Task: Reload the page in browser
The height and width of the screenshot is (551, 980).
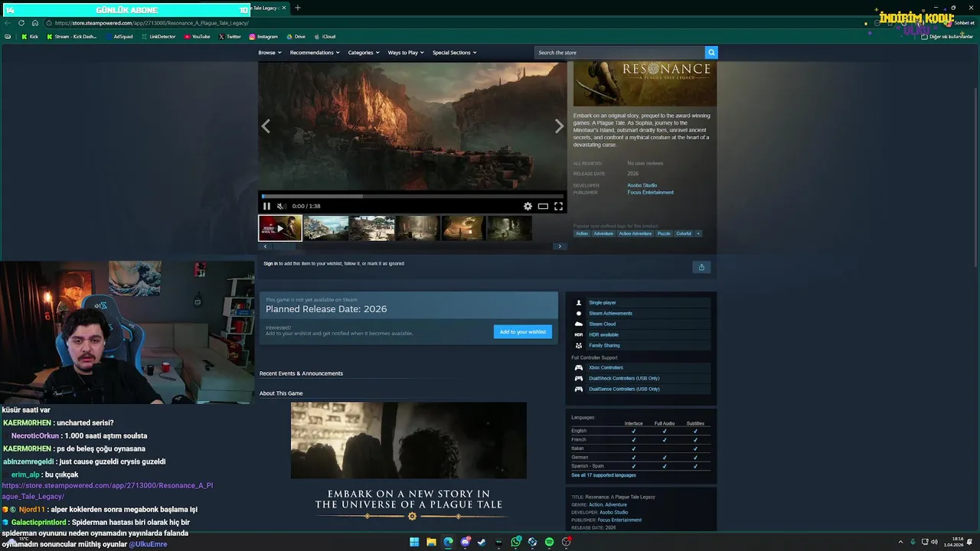Action: click(x=21, y=23)
